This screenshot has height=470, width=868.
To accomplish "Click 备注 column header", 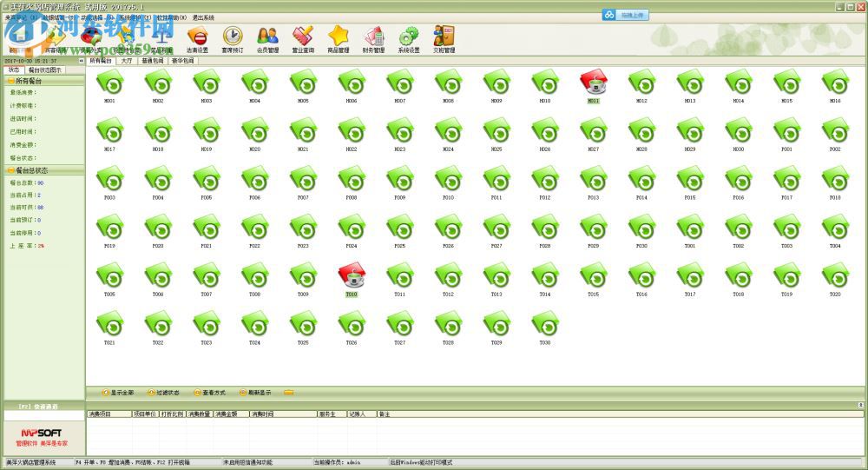I will pyautogui.click(x=620, y=414).
